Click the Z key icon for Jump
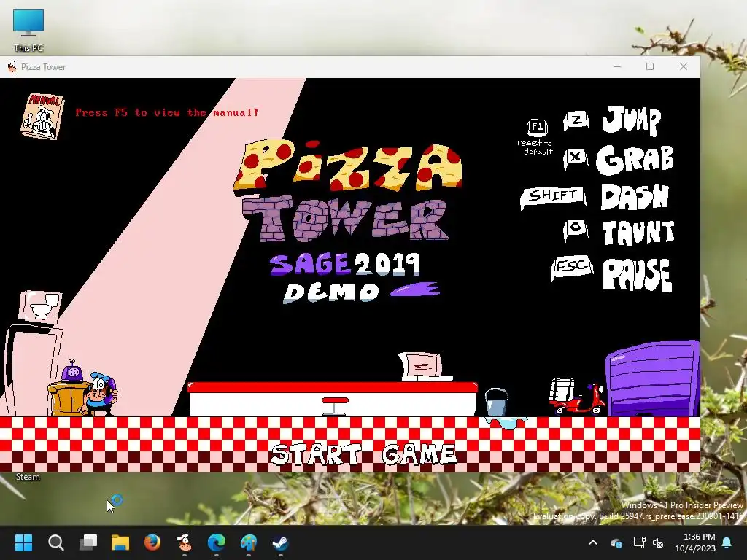 (x=576, y=121)
